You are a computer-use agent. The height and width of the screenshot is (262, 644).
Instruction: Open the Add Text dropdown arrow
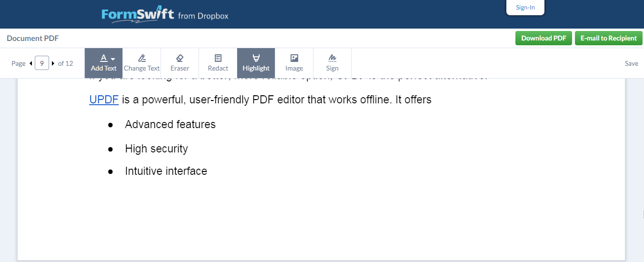click(x=113, y=59)
